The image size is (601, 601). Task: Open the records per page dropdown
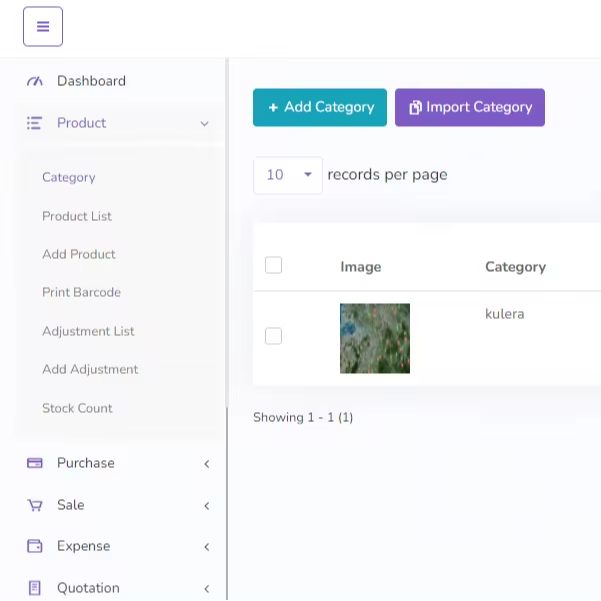click(x=288, y=175)
